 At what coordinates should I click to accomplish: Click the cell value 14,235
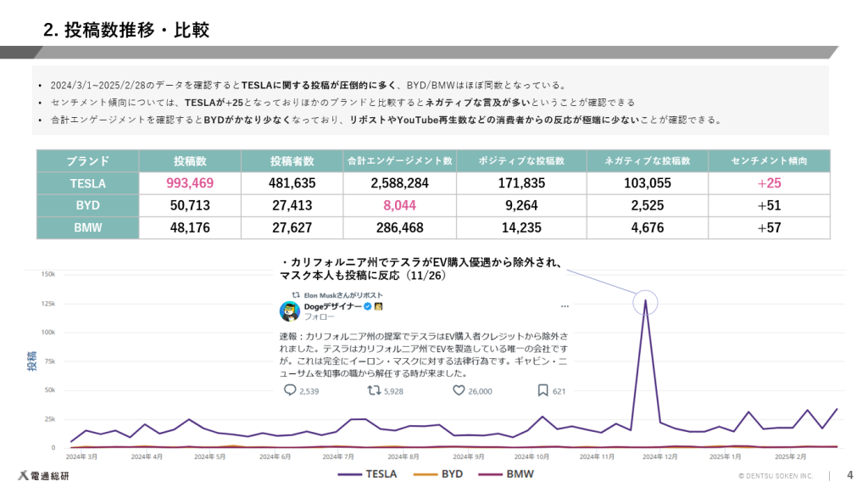click(x=521, y=227)
